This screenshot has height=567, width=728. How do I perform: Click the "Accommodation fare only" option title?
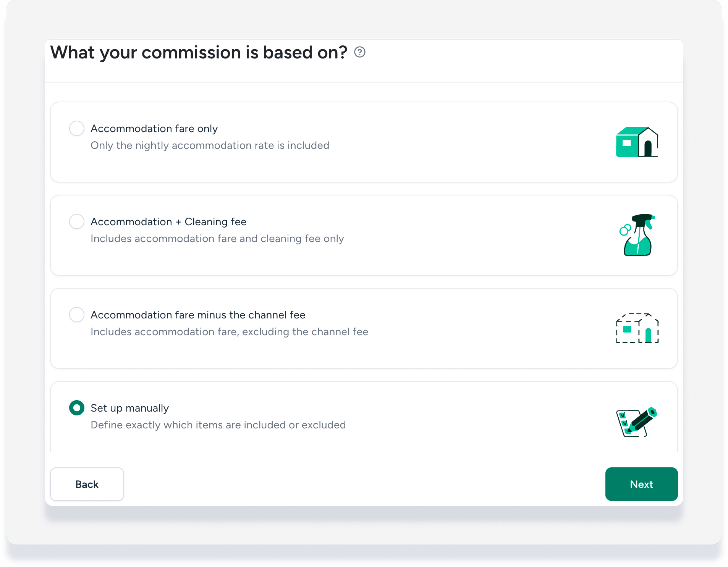(x=154, y=129)
